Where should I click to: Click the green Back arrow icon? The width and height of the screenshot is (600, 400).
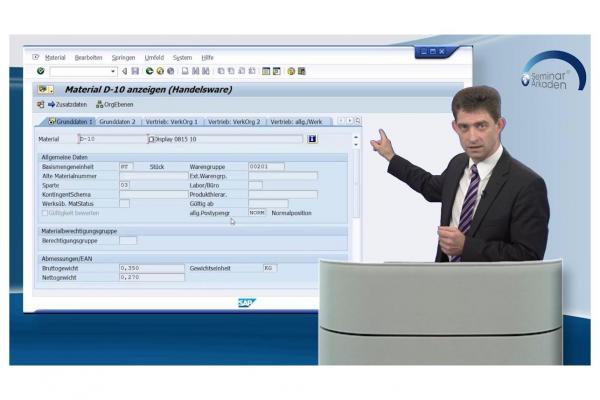[x=149, y=71]
